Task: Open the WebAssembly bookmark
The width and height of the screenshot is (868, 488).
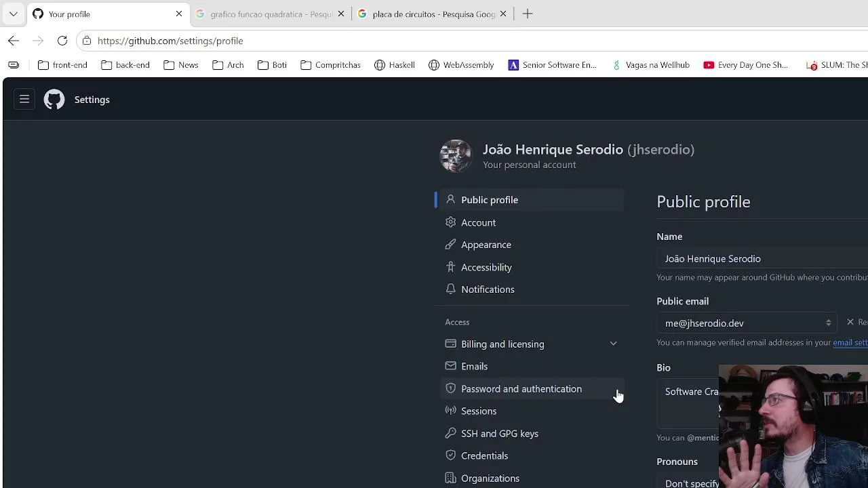Action: click(x=461, y=65)
